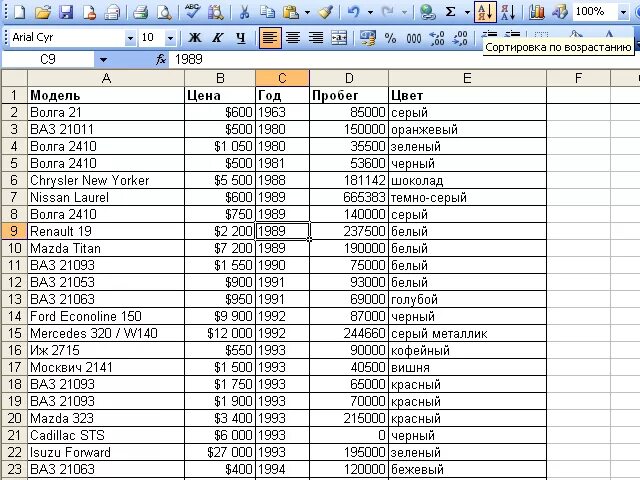Apply currency format icon
Viewport: 640px width, 480px height.
367,38
